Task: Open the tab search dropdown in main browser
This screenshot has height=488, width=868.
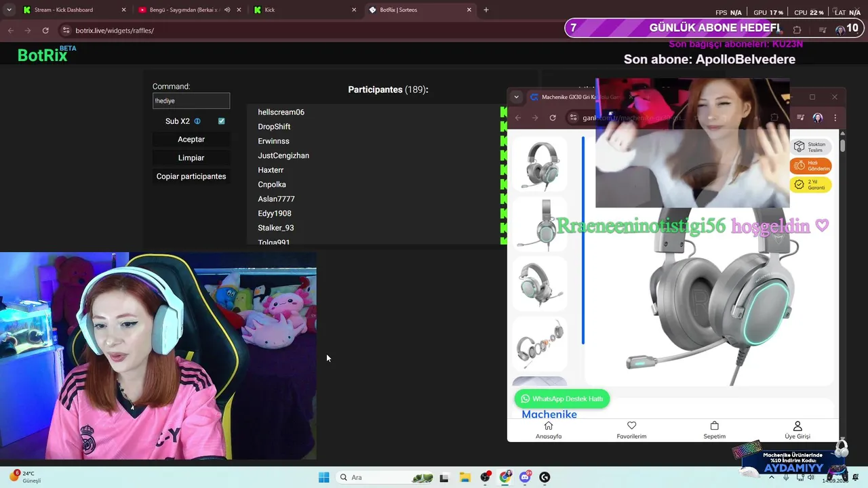Action: [9, 9]
